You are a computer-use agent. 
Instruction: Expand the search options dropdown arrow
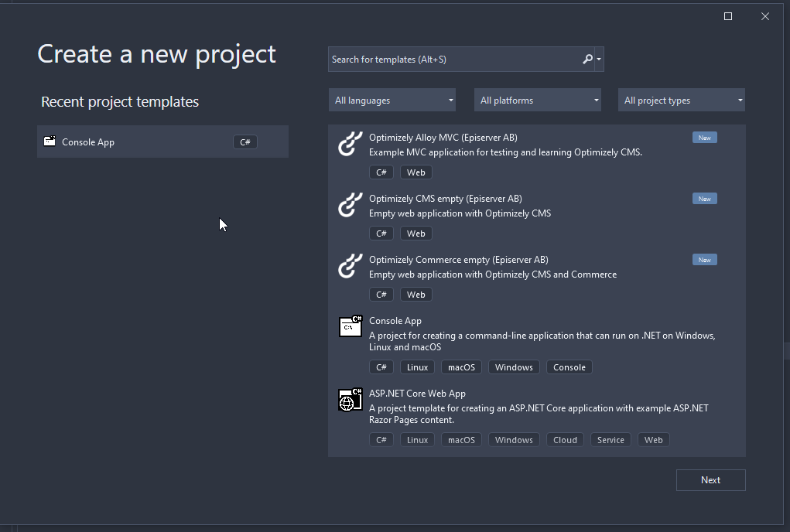pos(599,60)
